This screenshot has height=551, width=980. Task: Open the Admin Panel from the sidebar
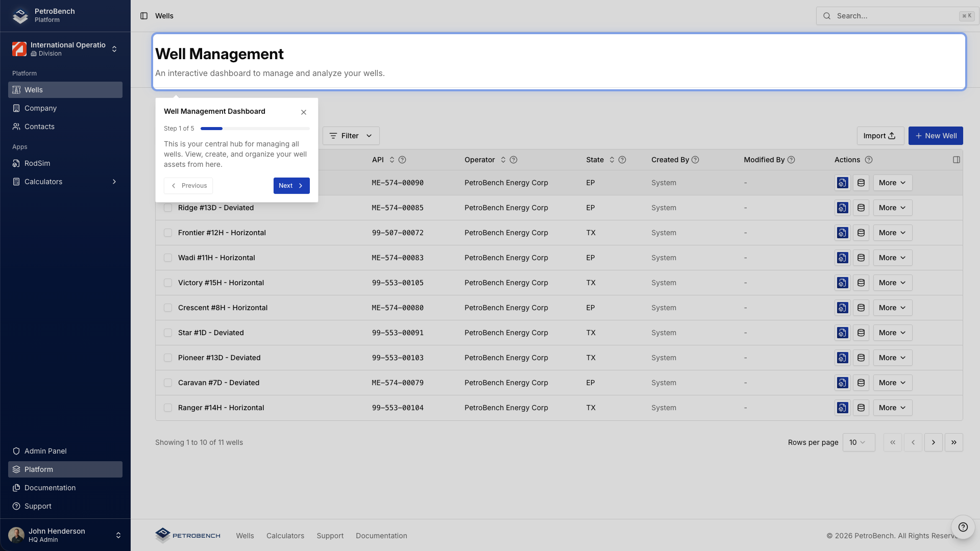click(45, 451)
